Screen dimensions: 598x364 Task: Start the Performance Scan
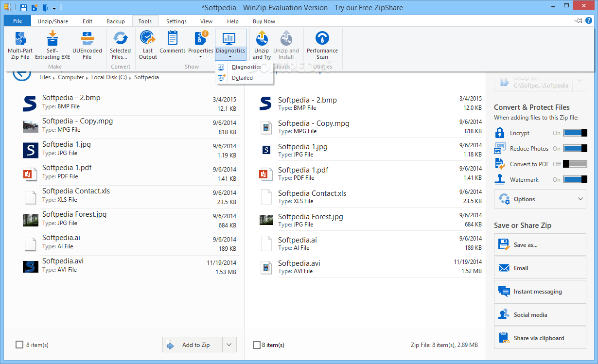(x=322, y=45)
